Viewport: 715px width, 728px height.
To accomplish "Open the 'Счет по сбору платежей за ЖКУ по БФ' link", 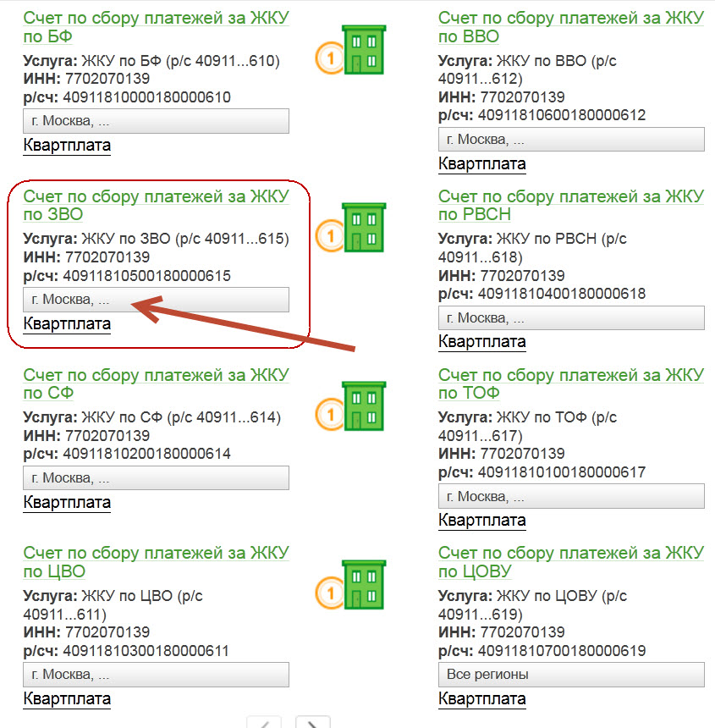I will (x=156, y=26).
